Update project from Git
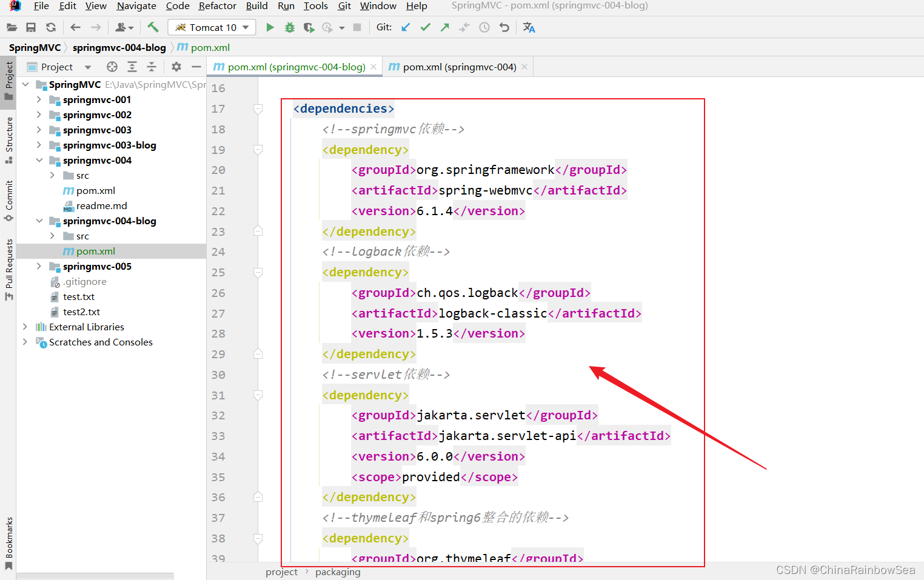The image size is (924, 580). (x=405, y=27)
